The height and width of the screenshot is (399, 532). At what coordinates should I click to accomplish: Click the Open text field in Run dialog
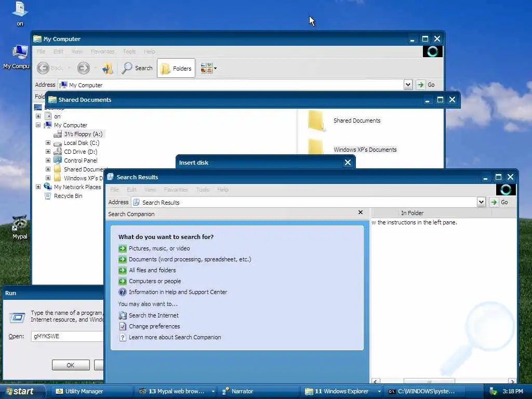point(67,336)
